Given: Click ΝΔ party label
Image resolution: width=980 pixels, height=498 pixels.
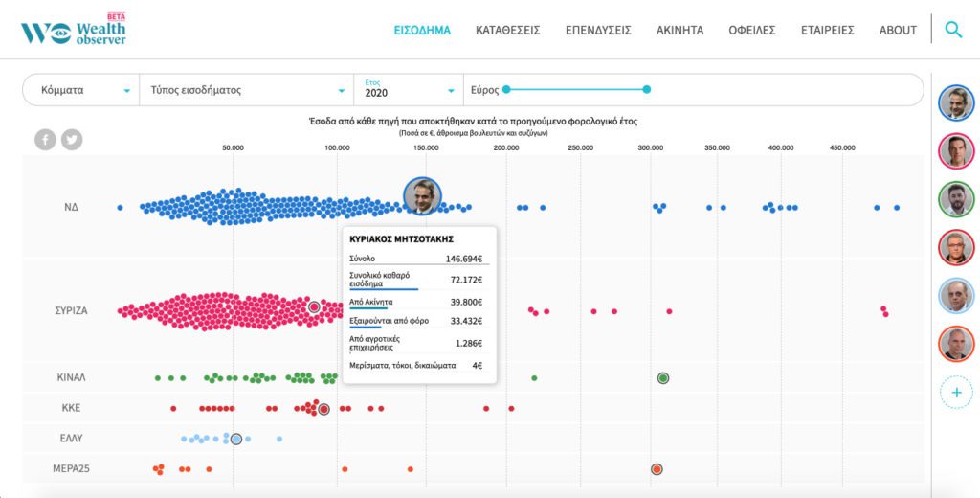Looking at the screenshot, I should (71, 207).
